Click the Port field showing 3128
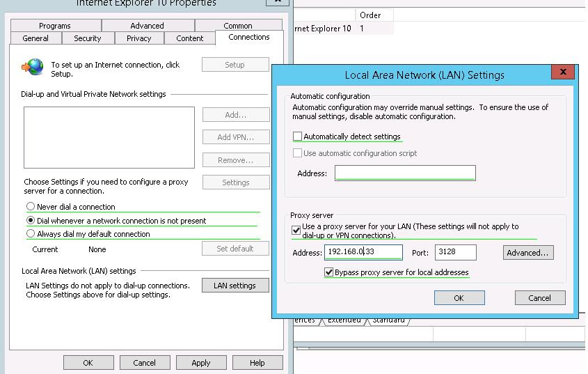This screenshot has height=374, width=588. pyautogui.click(x=456, y=252)
